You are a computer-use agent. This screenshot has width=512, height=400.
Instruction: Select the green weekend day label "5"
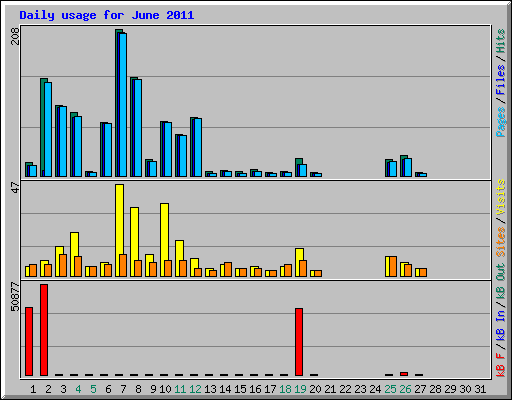tap(93, 389)
